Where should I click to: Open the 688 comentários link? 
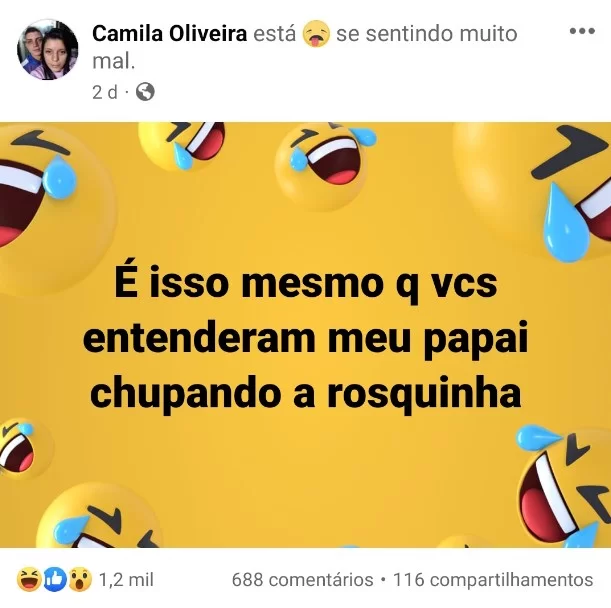pos(302,580)
